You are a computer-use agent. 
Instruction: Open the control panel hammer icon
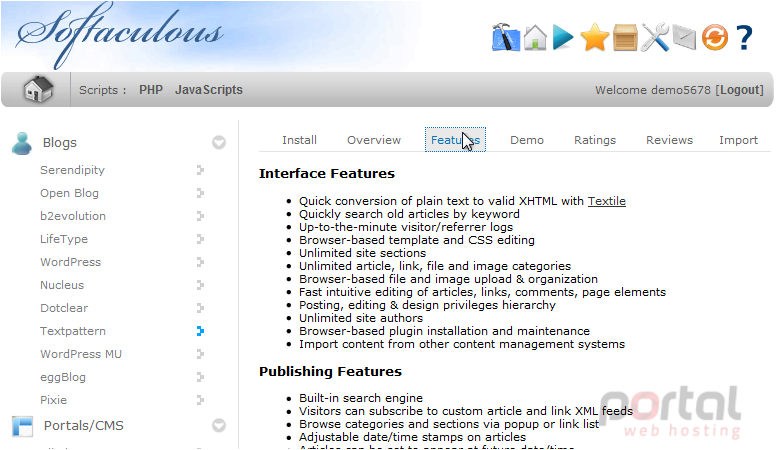[x=506, y=37]
